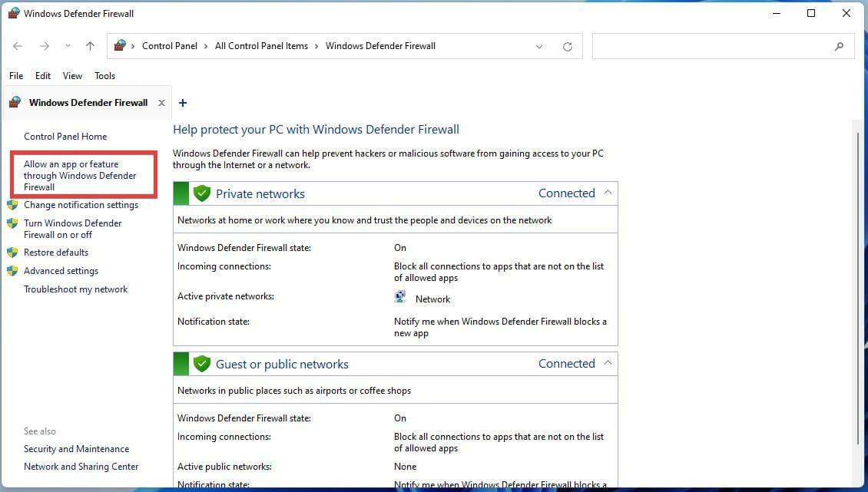Refresh the Windows Defender Firewall page

tap(568, 47)
